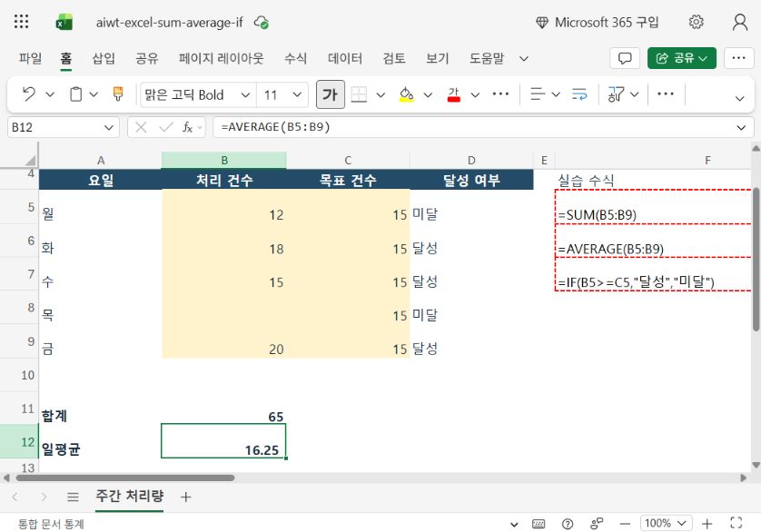Open the all sheets list icon
Screen dimensions: 761x532
[73, 497]
